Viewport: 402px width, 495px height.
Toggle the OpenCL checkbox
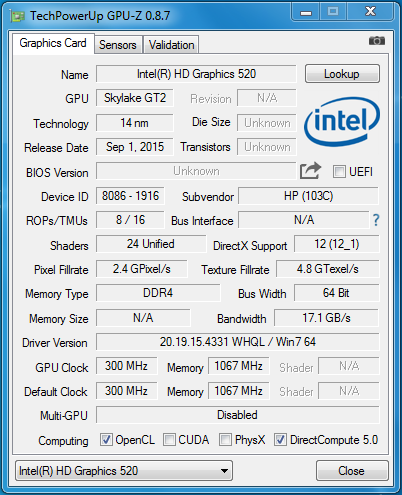click(106, 440)
